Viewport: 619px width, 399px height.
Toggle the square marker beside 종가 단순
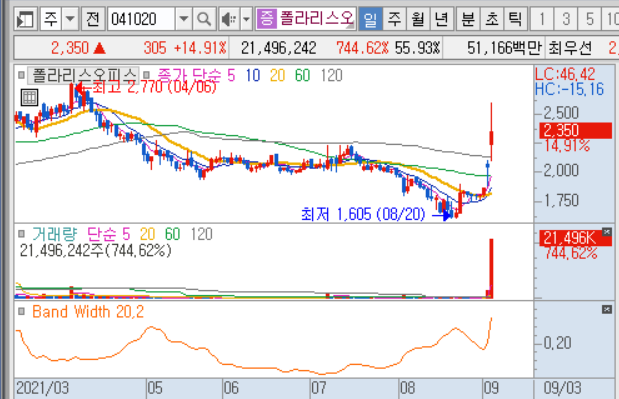coord(146,75)
